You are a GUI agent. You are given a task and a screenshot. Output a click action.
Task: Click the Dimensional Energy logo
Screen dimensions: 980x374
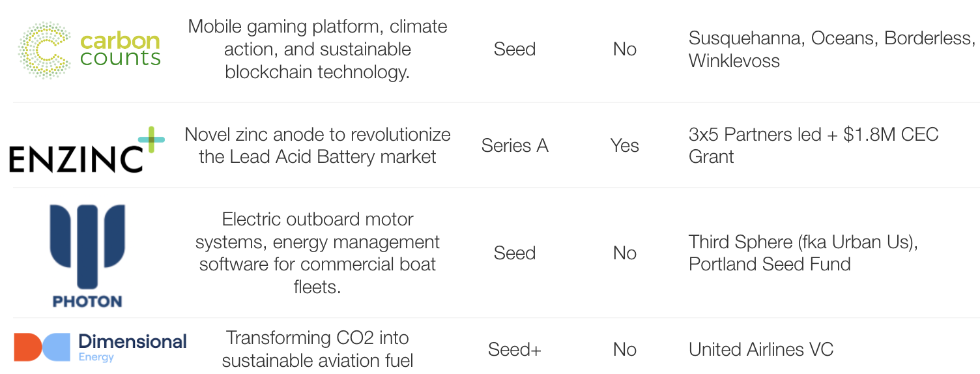point(100,347)
